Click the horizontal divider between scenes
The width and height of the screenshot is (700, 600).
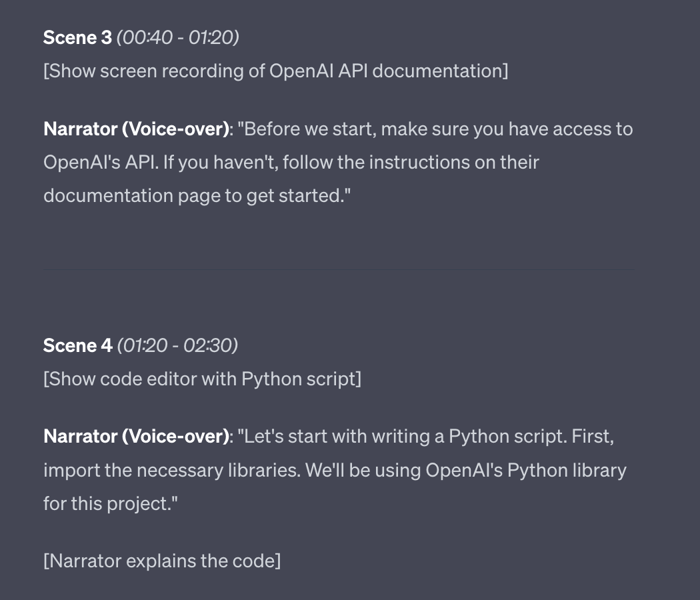click(x=339, y=269)
